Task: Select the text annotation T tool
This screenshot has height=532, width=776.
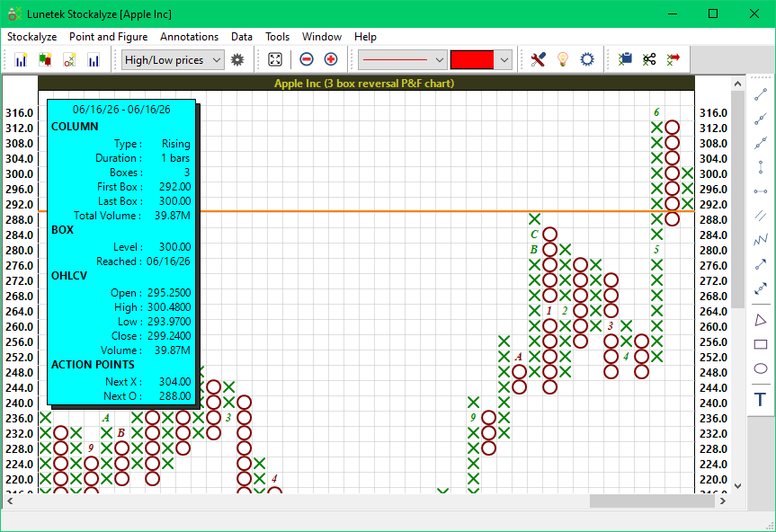Action: point(761,399)
